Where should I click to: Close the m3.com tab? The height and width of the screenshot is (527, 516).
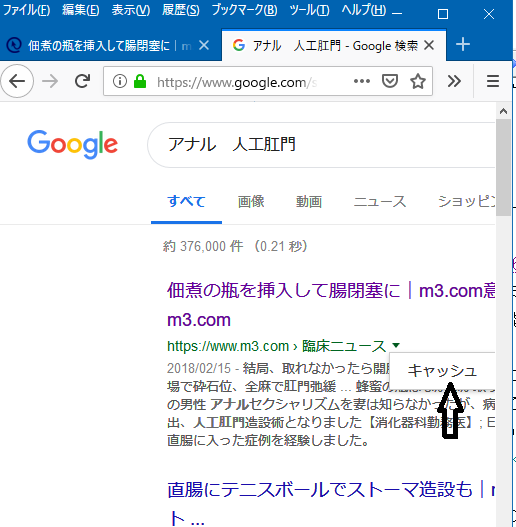(x=204, y=45)
